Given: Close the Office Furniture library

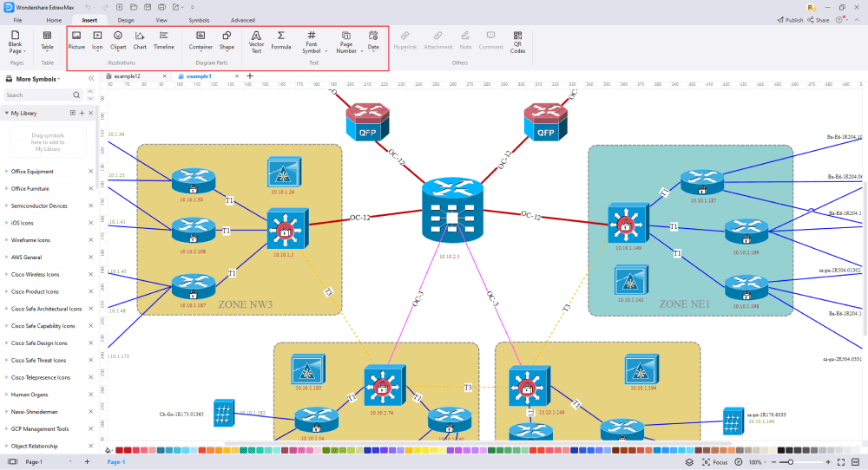Looking at the screenshot, I should coord(91,188).
